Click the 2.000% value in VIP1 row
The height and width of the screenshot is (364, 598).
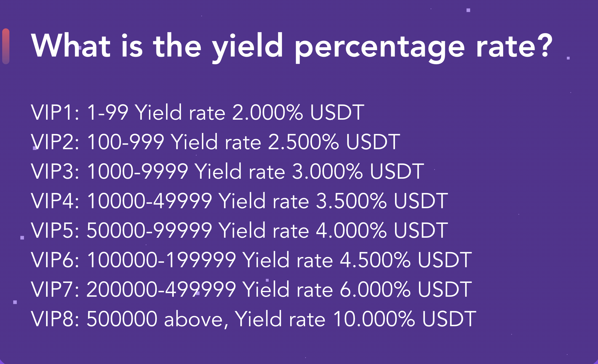pyautogui.click(x=268, y=112)
